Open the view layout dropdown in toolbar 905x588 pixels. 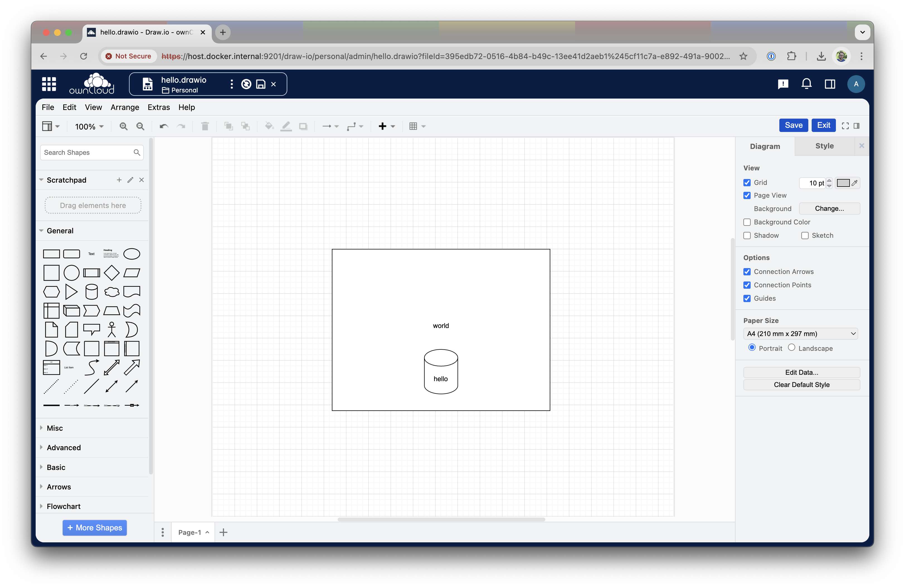pos(51,126)
